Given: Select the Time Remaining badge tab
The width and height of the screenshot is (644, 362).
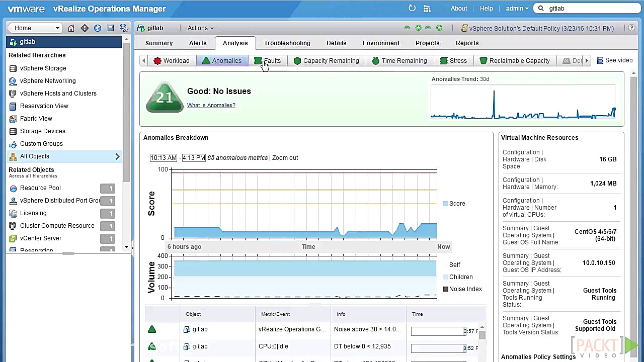Looking at the screenshot, I should (x=399, y=61).
